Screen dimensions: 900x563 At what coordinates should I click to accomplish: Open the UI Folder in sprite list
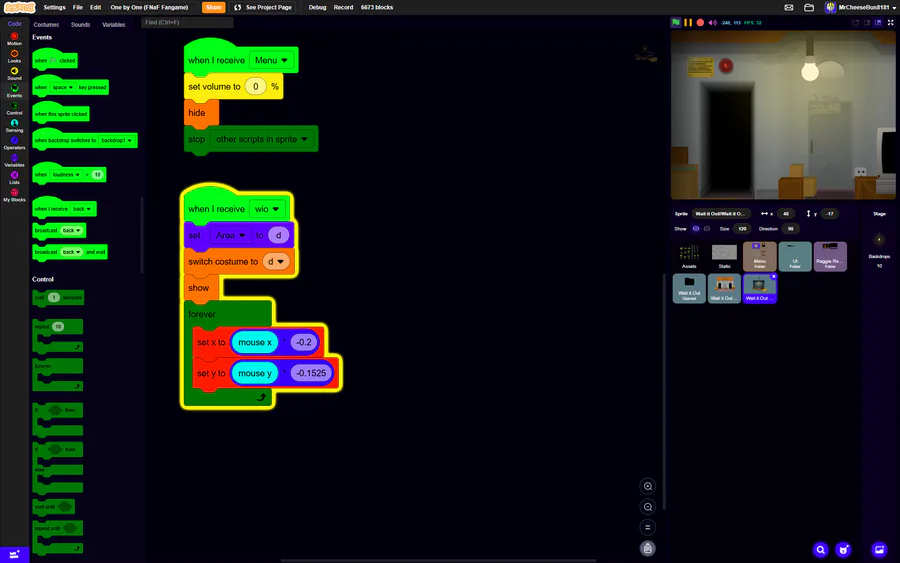[795, 256]
